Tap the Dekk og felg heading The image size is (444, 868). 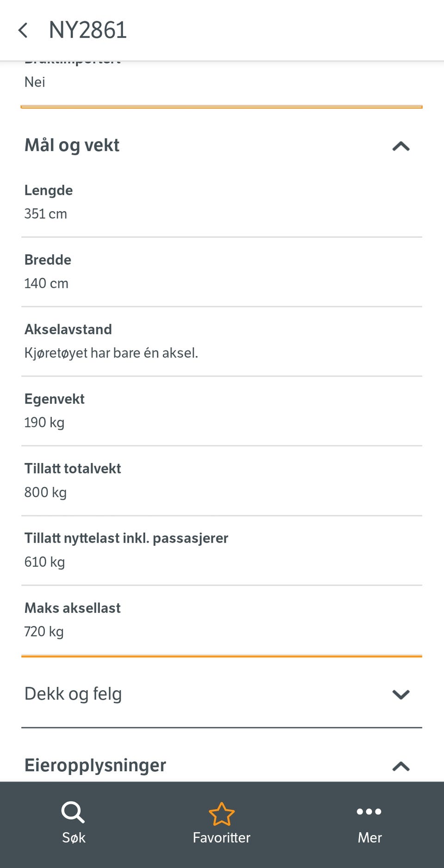coord(73,694)
